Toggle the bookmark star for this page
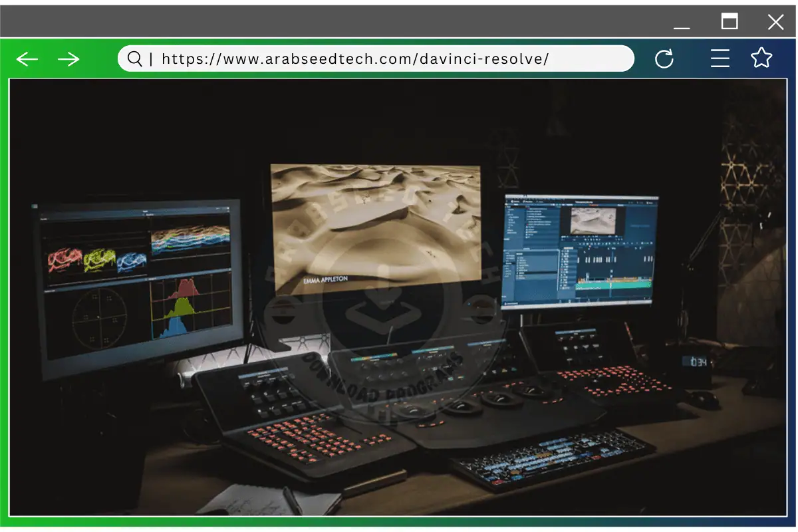The height and width of the screenshot is (532, 798). point(761,59)
